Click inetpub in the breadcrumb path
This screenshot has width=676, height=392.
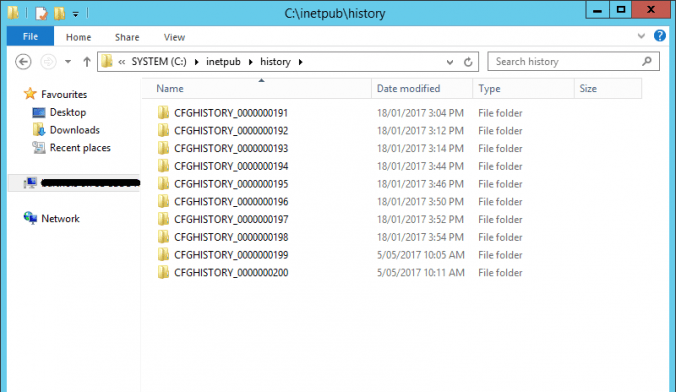tap(223, 62)
